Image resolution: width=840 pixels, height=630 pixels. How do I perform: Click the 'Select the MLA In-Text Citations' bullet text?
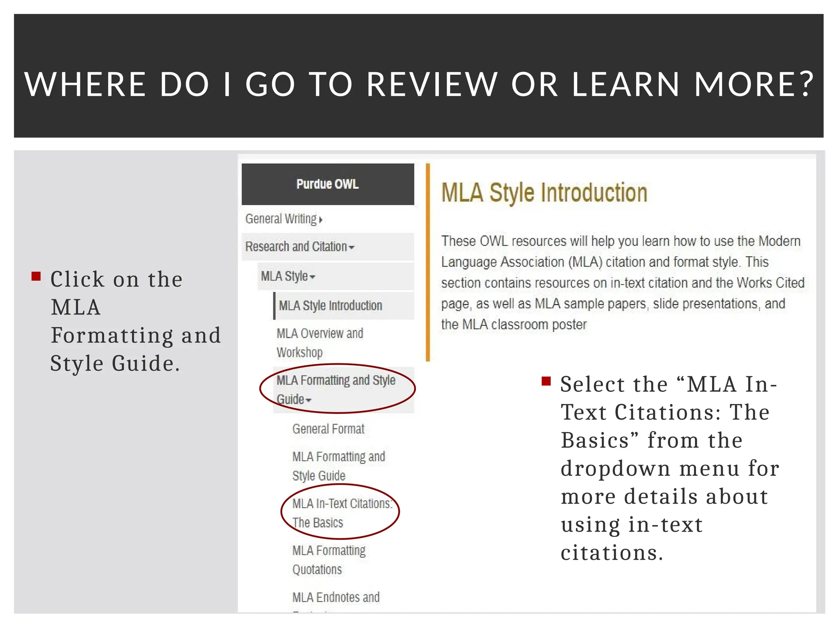point(669,468)
